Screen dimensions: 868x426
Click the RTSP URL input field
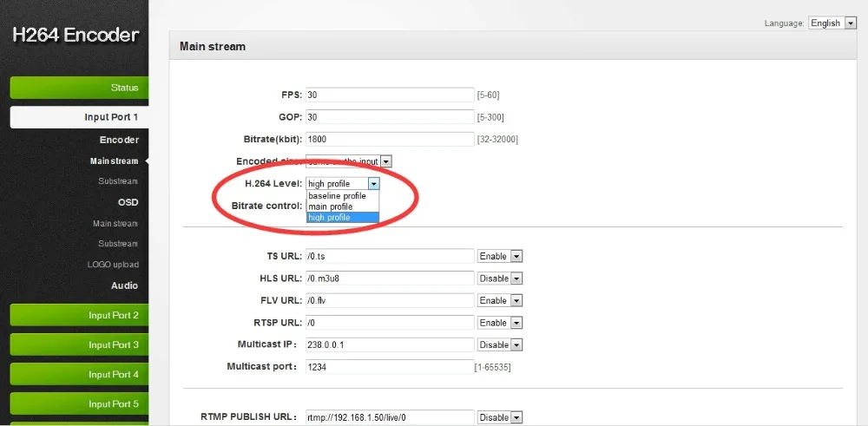391,323
